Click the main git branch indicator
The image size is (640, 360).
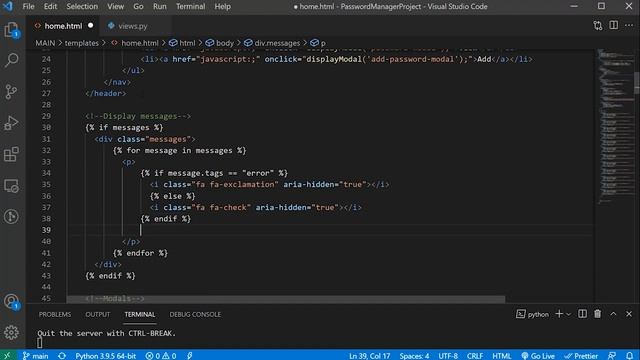[x=36, y=356]
